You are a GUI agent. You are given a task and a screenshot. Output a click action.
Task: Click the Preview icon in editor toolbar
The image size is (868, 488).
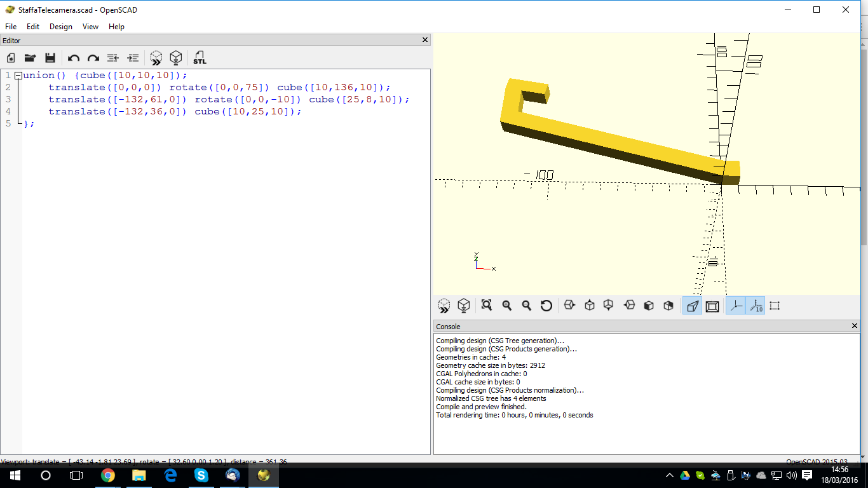click(x=156, y=58)
